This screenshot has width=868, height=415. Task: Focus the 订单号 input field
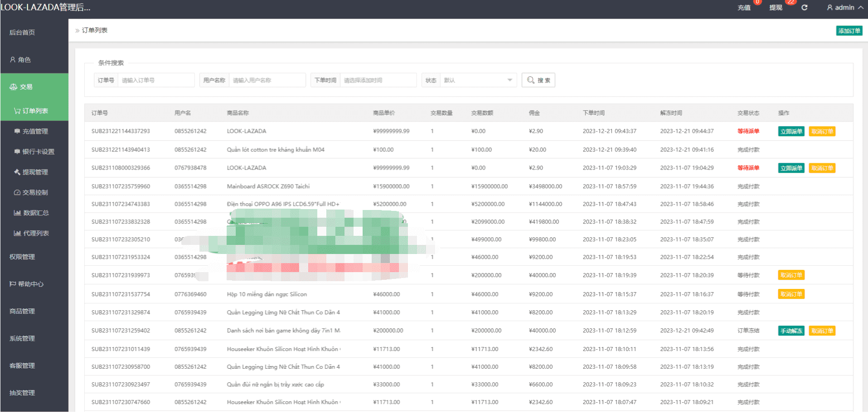click(x=155, y=80)
